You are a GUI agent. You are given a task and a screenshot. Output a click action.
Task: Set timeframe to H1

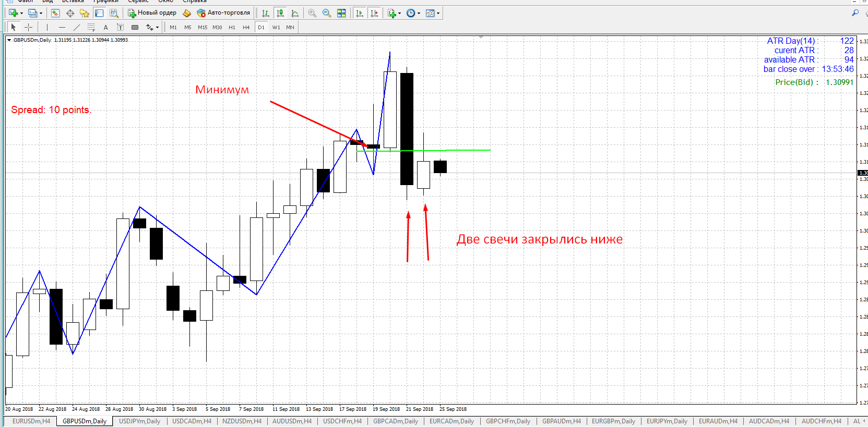coord(232,27)
